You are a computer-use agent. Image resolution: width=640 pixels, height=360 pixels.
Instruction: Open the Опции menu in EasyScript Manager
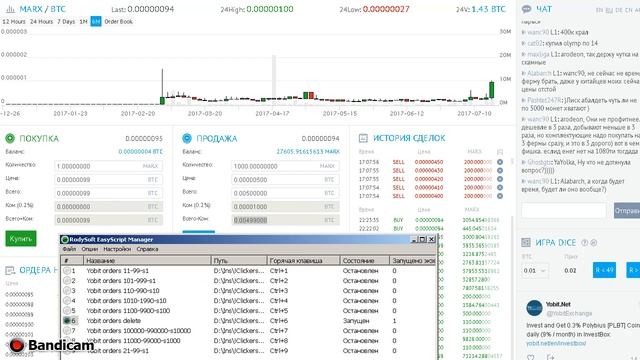point(89,249)
